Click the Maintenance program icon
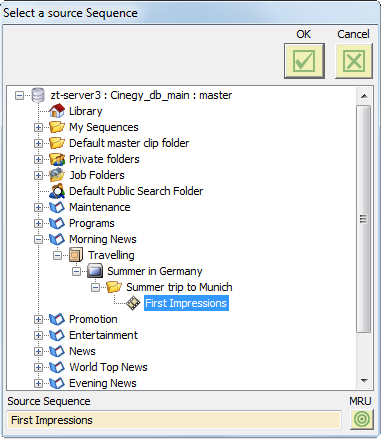 coord(57,207)
